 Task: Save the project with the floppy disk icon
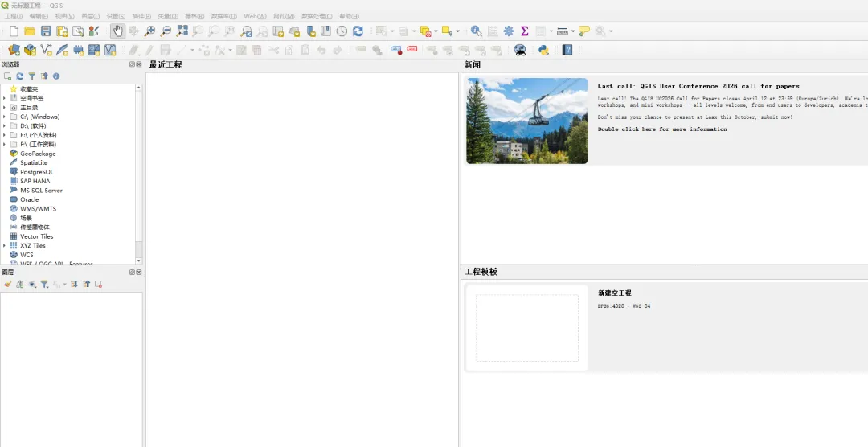(x=46, y=31)
